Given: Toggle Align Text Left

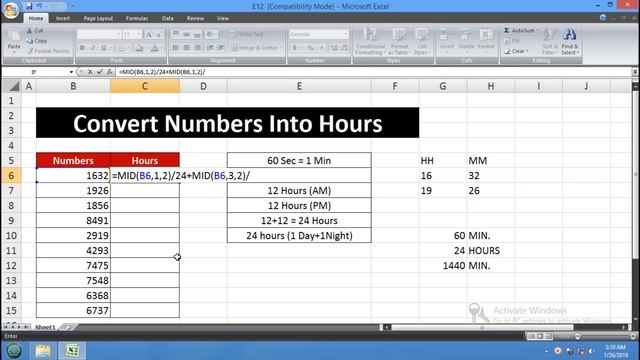Looking at the screenshot, I should click(176, 48).
